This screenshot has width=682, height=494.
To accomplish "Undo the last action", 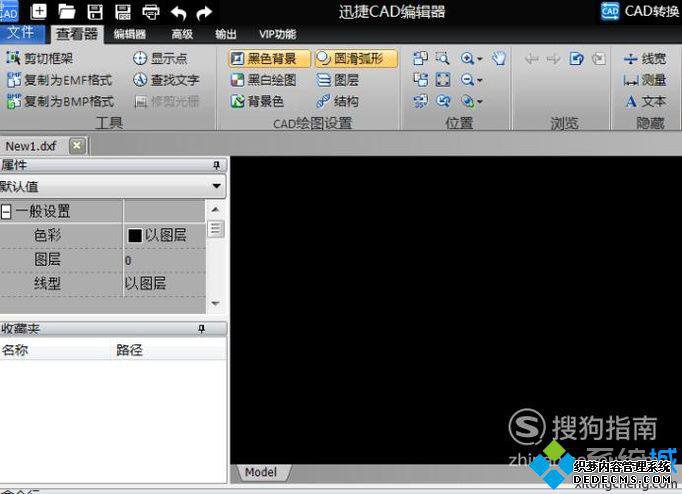I will [x=178, y=13].
